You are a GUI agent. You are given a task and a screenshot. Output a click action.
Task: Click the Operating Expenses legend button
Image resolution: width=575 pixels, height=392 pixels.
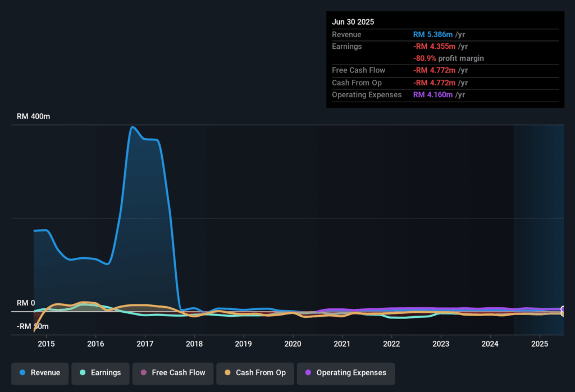tap(345, 373)
